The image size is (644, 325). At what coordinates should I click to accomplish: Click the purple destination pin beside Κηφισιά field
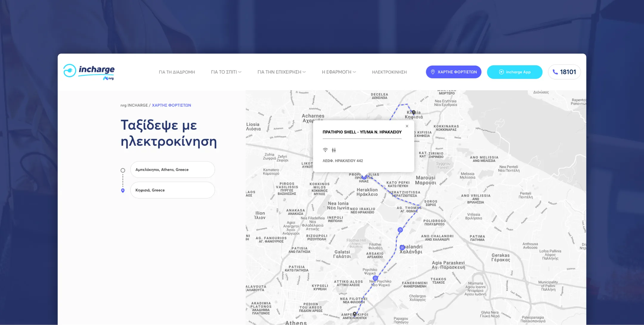[123, 190]
